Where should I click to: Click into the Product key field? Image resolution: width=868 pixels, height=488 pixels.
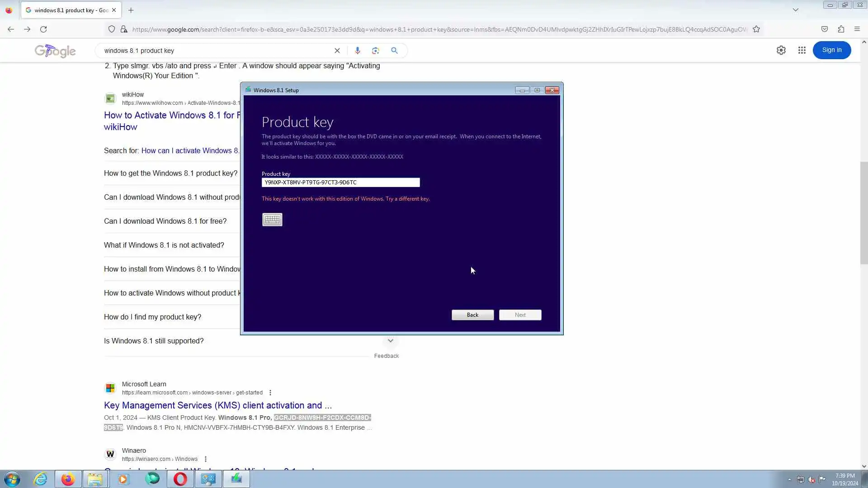(340, 183)
